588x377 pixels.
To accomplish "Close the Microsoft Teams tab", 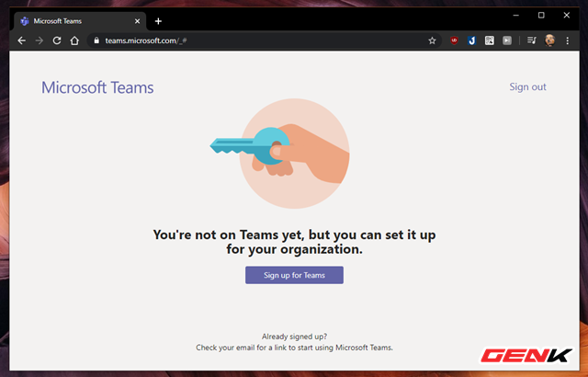I will coord(139,20).
